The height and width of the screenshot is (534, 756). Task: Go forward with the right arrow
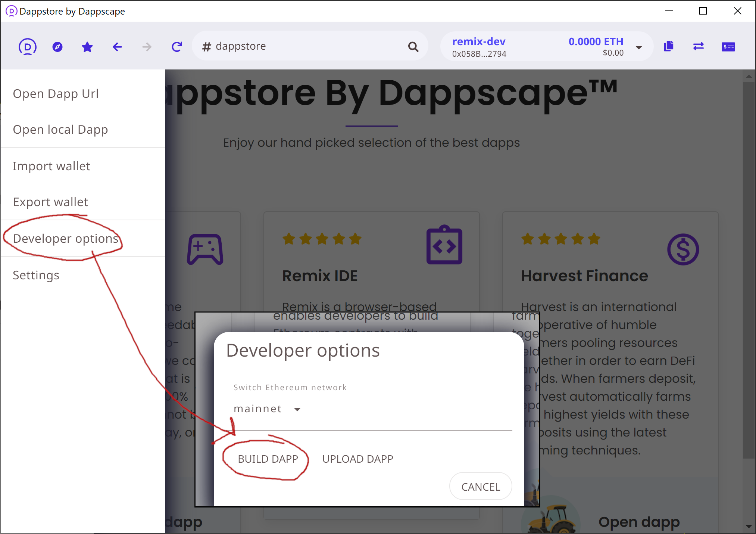click(x=147, y=47)
